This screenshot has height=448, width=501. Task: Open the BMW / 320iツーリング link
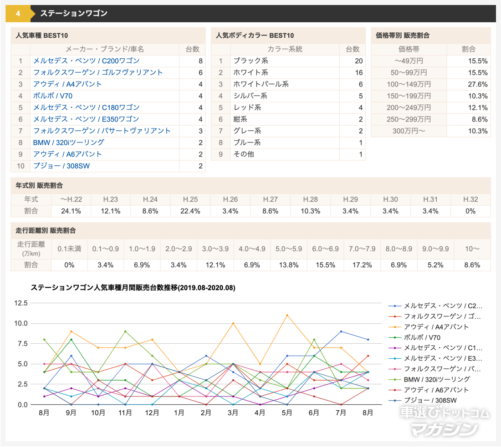point(69,143)
